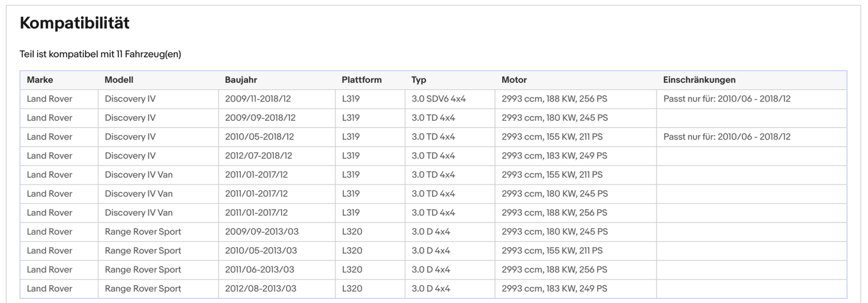This screenshot has width=868, height=303.
Task: Click the 2010/05-2018/12 Baujahr cell
Action: pos(259,136)
